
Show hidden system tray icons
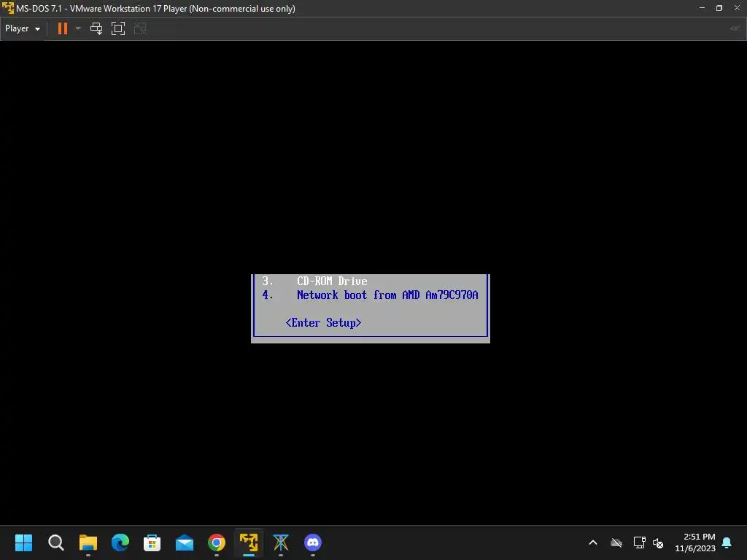tap(593, 542)
